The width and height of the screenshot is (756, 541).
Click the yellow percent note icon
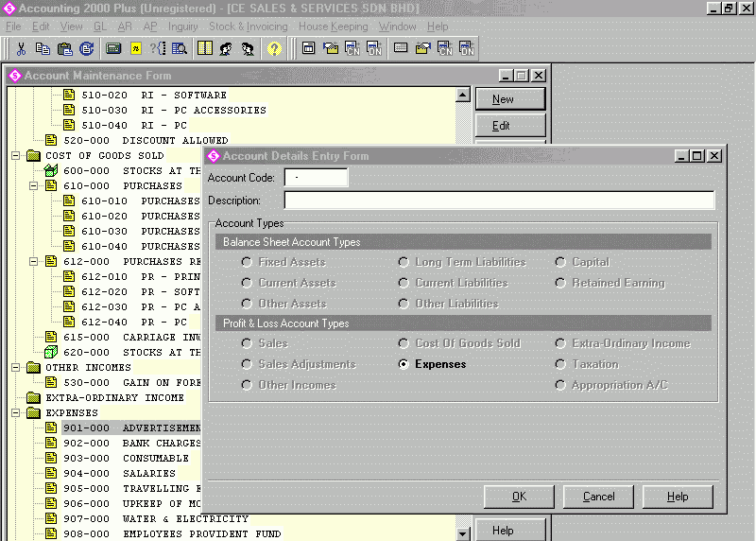(136, 49)
